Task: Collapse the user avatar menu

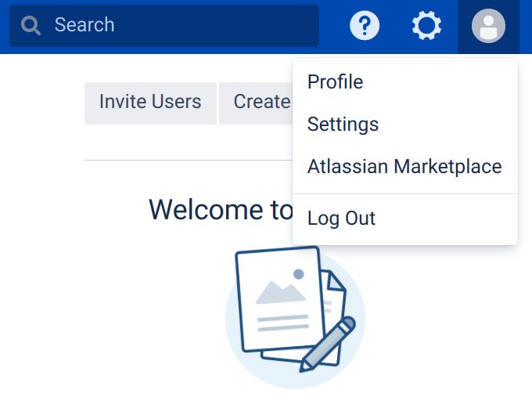Action: [488, 26]
